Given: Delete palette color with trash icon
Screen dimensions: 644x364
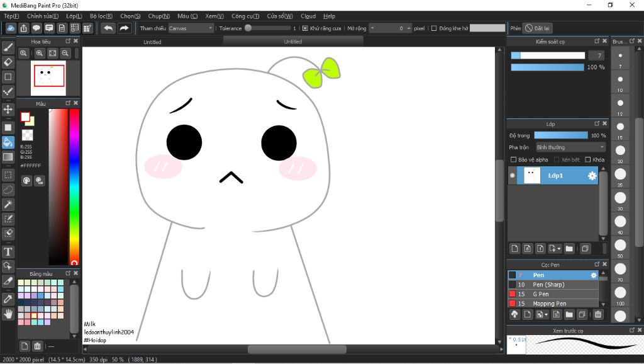Looking at the screenshot, I should [37, 346].
